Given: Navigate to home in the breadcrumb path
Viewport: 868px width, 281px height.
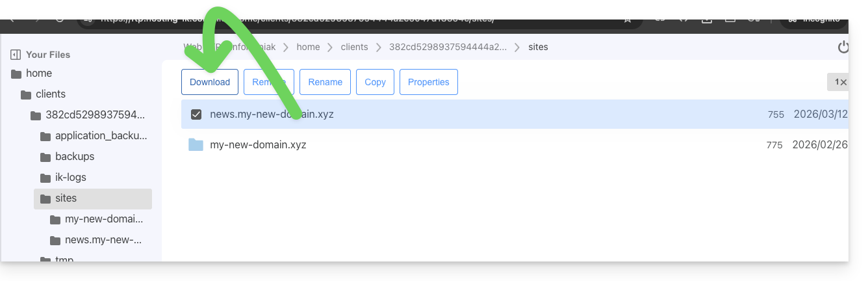Looking at the screenshot, I should [x=308, y=47].
